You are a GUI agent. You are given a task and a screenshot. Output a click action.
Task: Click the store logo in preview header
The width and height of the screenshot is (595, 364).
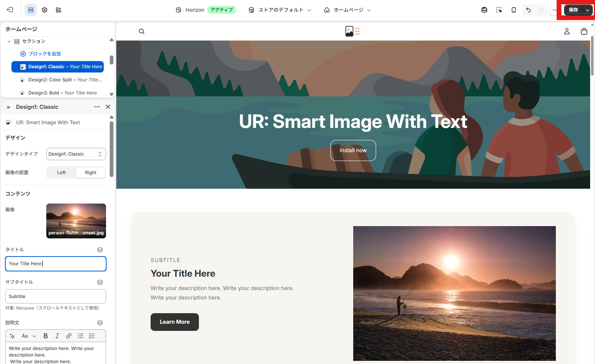click(353, 31)
